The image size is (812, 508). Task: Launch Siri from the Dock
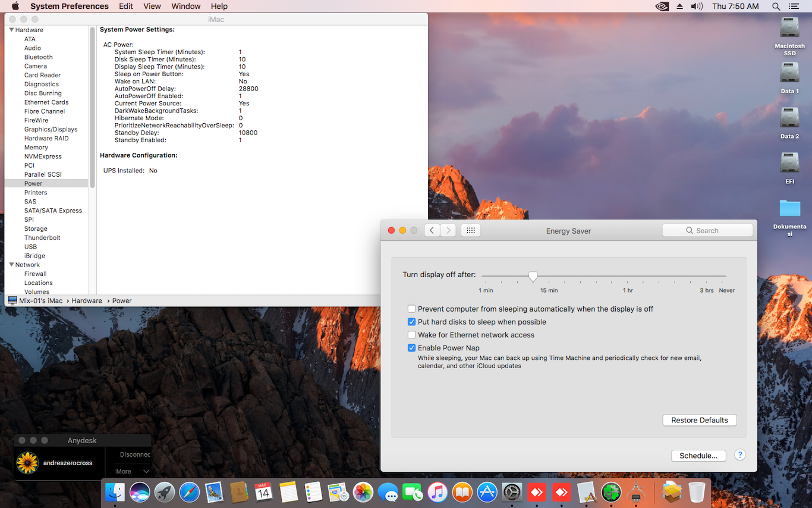point(140,492)
